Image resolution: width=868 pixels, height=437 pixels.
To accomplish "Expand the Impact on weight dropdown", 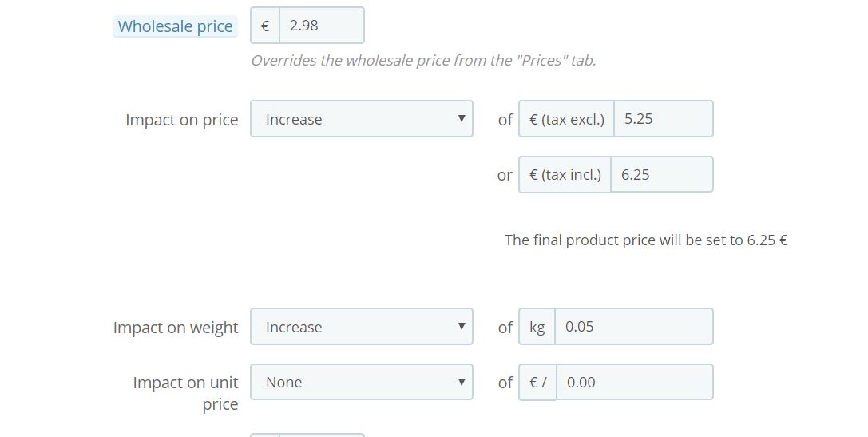I will [361, 327].
